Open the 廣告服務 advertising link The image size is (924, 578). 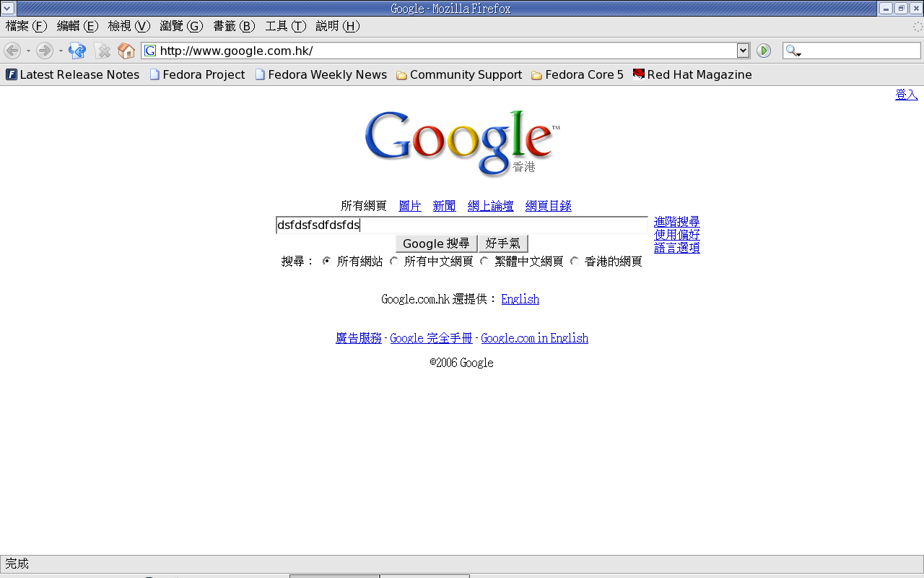tap(359, 338)
